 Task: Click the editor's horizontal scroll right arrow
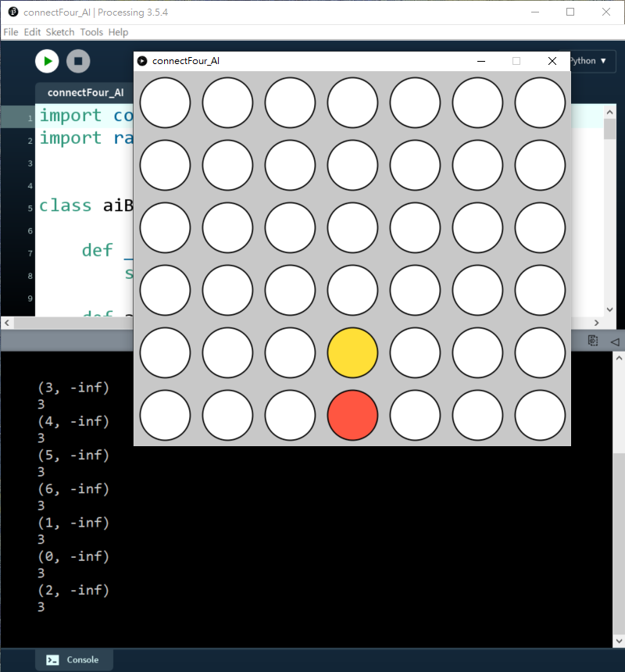pos(596,323)
